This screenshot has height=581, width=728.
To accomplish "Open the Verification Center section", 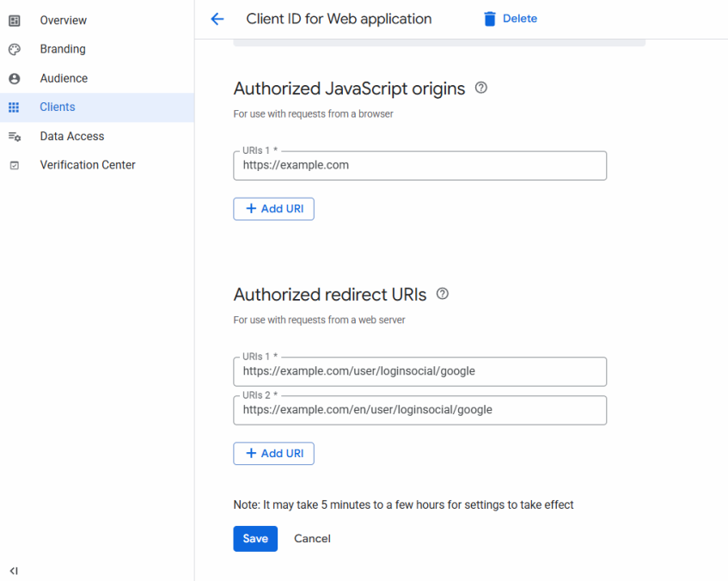I will (88, 165).
